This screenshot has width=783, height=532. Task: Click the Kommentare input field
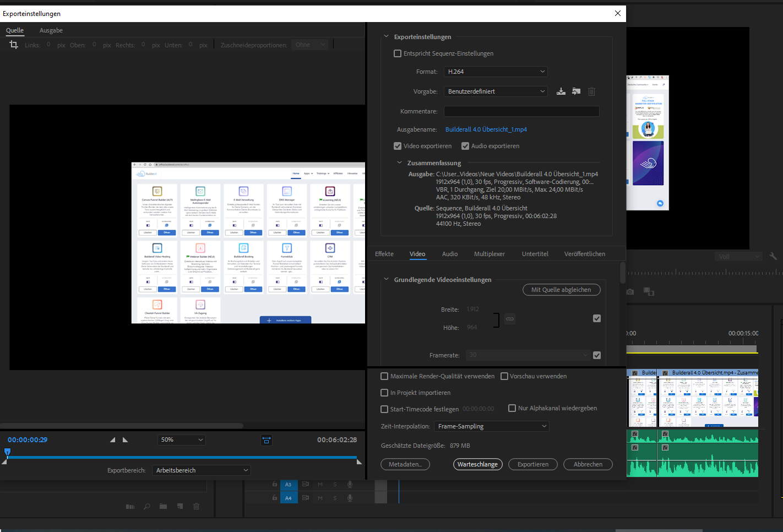point(521,111)
